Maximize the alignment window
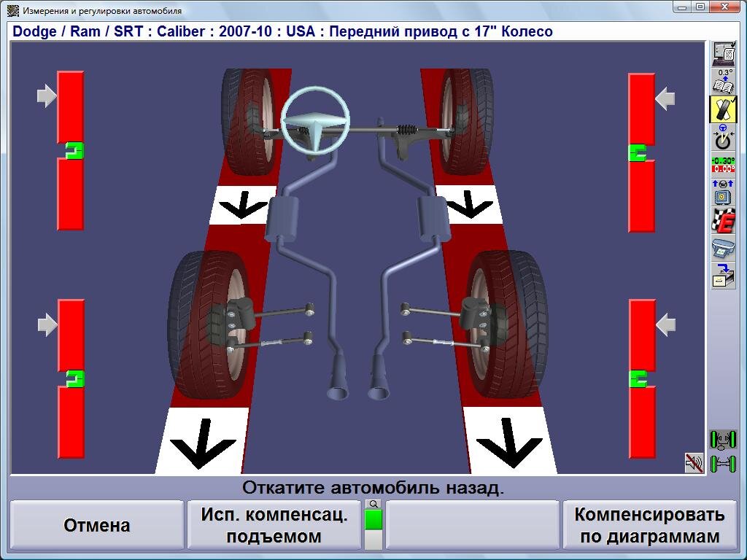747x560 pixels. coord(700,7)
